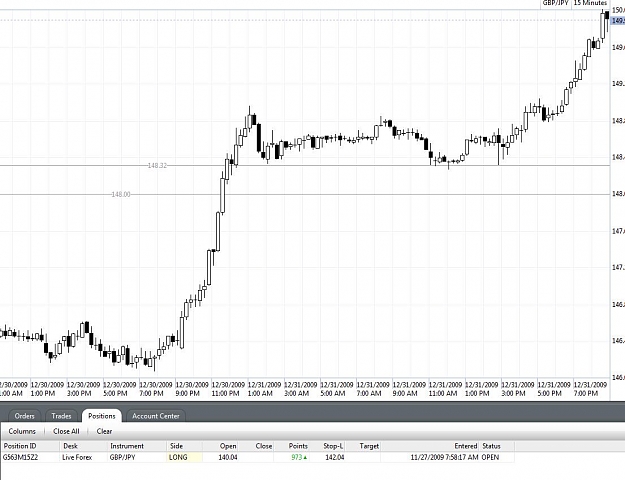The height and width of the screenshot is (480, 625).
Task: Click the GBP/JPY chart symbol label
Action: coord(555,3)
